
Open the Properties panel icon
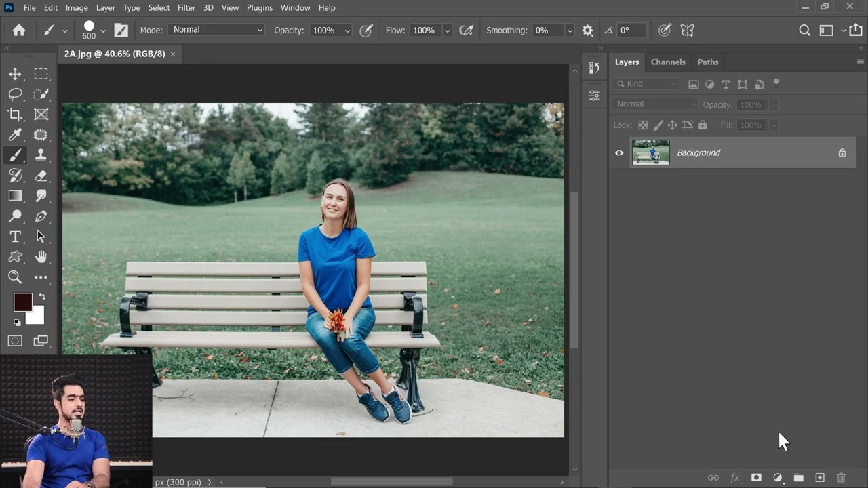tap(594, 96)
